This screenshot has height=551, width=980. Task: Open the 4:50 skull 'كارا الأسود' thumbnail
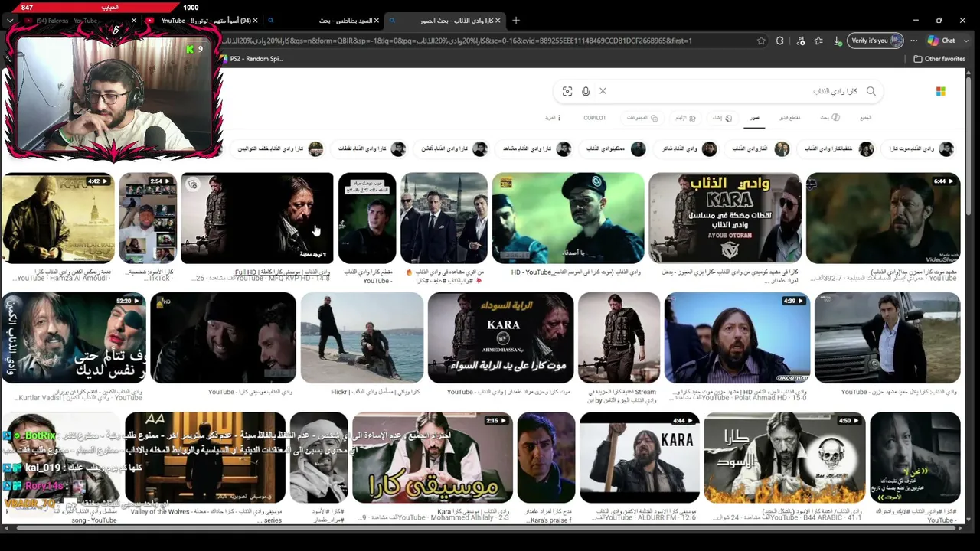785,458
